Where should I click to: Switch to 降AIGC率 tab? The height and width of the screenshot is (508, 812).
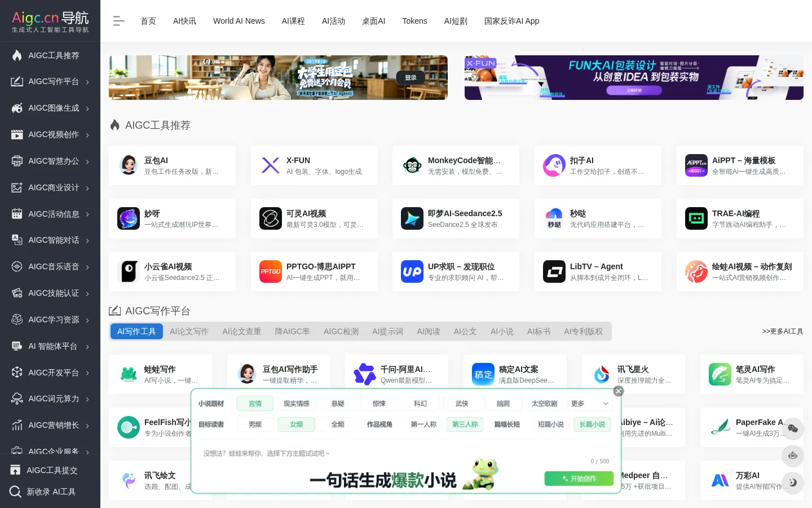(x=292, y=331)
